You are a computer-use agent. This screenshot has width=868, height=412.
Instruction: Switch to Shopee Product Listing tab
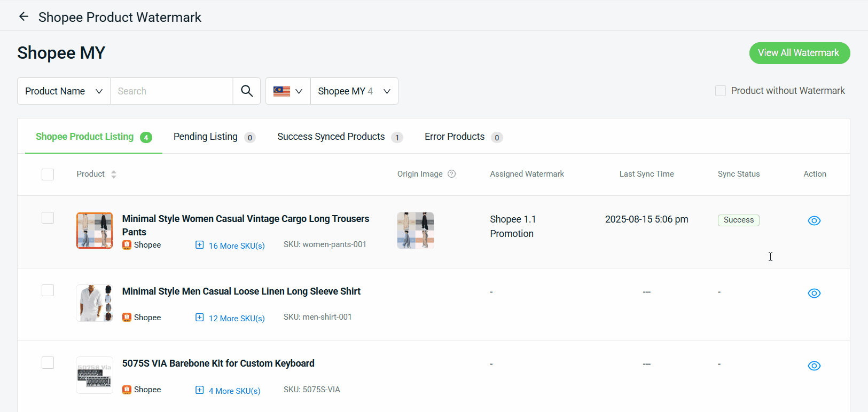[93, 137]
